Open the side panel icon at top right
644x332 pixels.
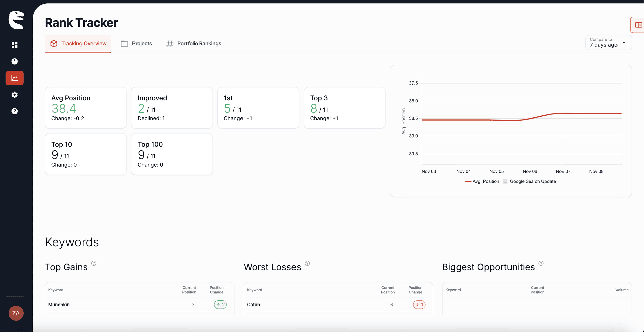(639, 24)
